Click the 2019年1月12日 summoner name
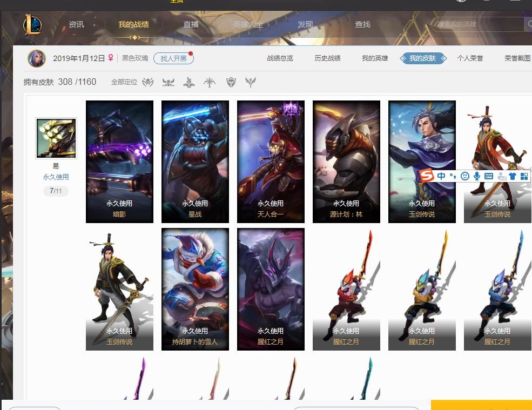532x410 pixels. coord(79,58)
